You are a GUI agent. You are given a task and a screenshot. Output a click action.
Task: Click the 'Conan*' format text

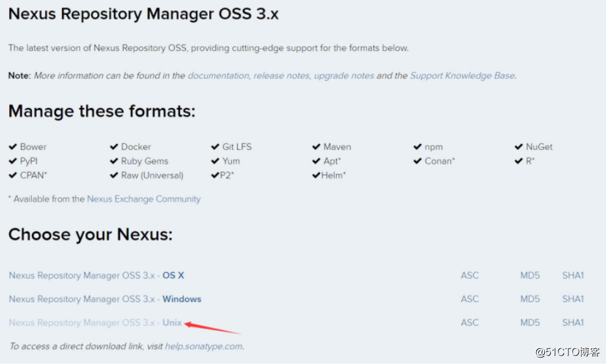440,161
